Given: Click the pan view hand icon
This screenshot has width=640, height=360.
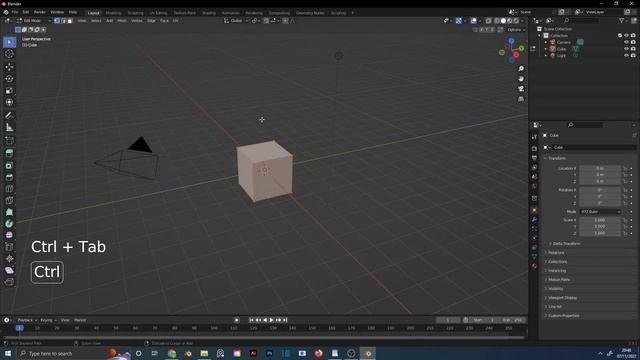Looking at the screenshot, I should point(521,79).
